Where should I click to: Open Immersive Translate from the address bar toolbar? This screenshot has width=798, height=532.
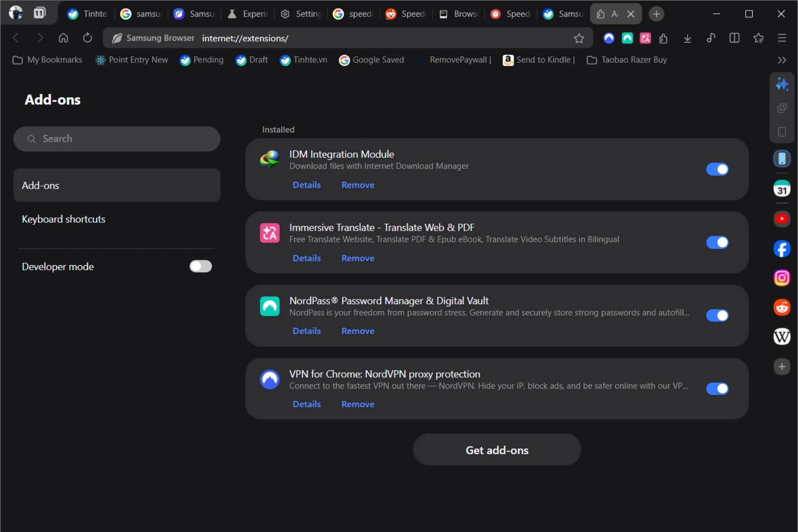tap(645, 38)
